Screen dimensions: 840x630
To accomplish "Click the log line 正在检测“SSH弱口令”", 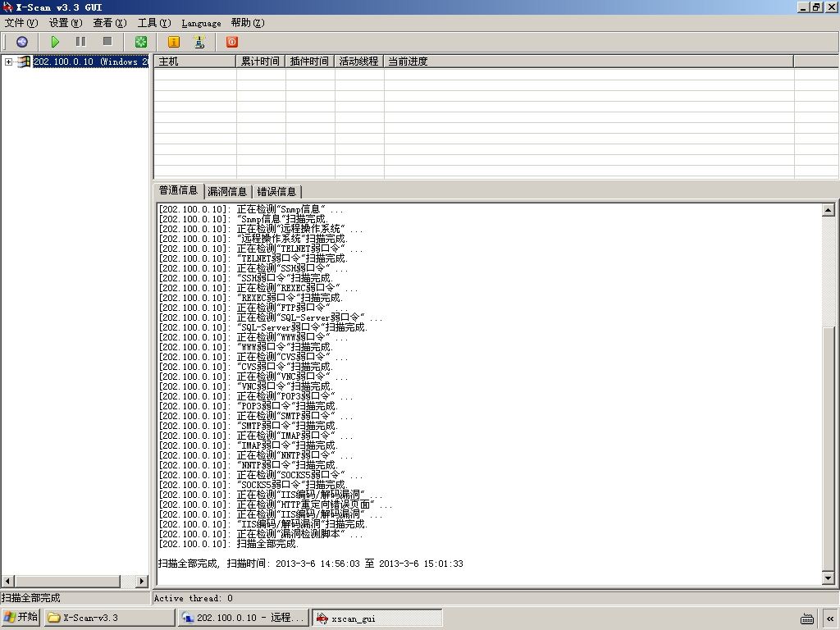I will pos(253,268).
